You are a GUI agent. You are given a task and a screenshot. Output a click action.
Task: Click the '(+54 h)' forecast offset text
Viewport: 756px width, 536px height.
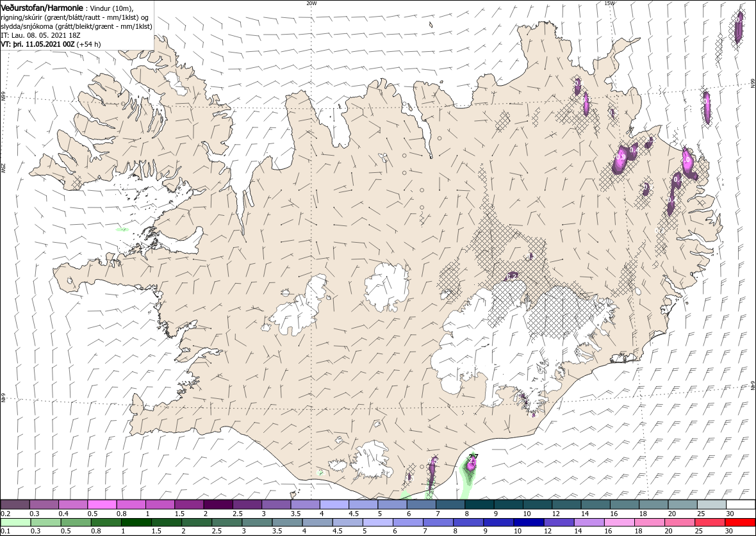(88, 44)
